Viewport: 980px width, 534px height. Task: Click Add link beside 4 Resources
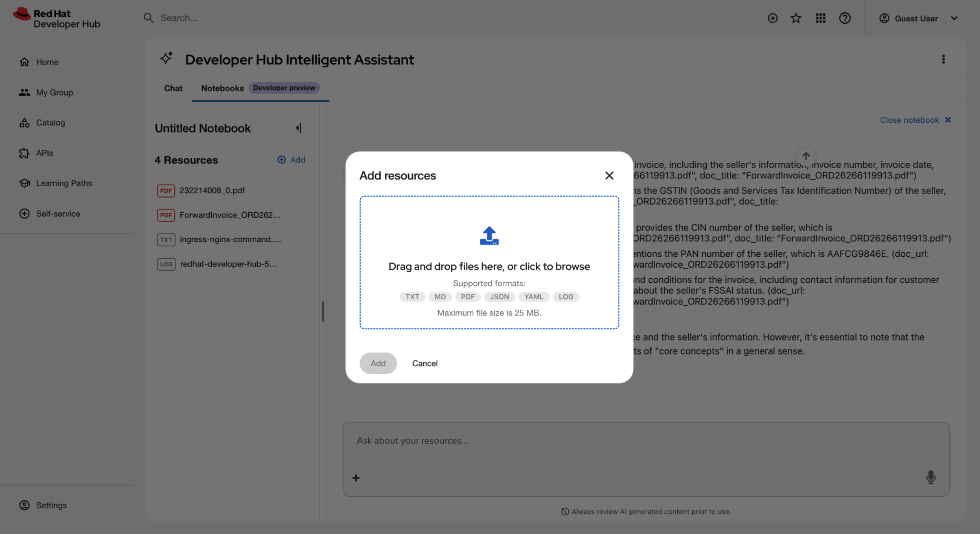291,160
